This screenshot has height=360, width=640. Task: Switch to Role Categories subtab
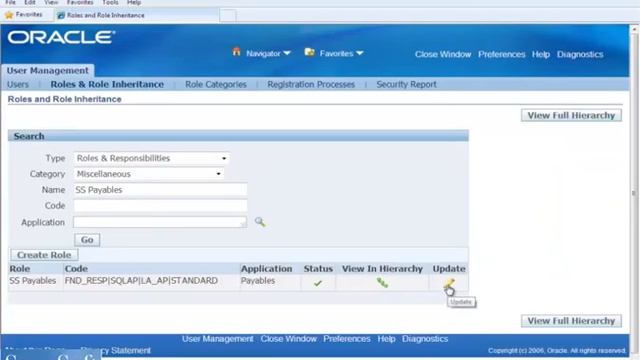[216, 84]
